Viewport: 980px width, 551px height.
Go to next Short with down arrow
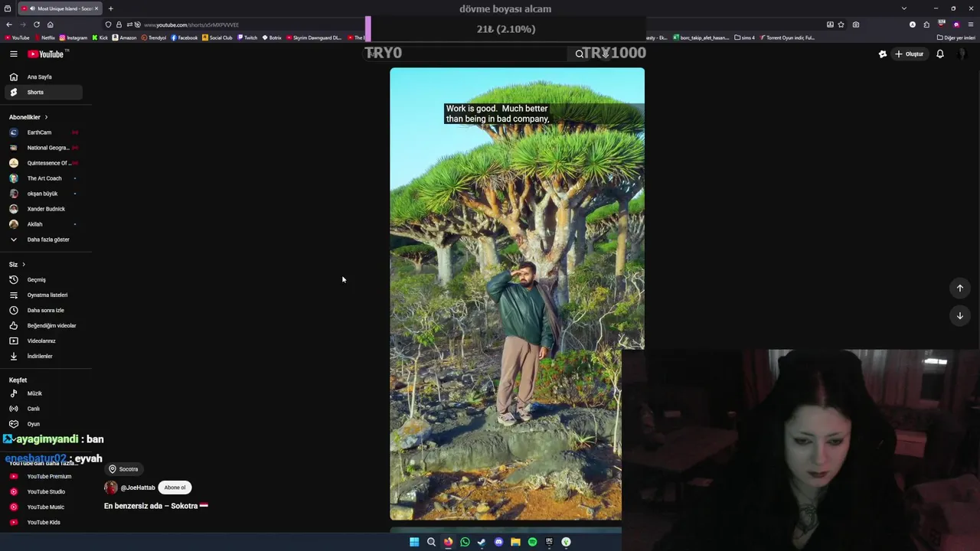coord(959,315)
